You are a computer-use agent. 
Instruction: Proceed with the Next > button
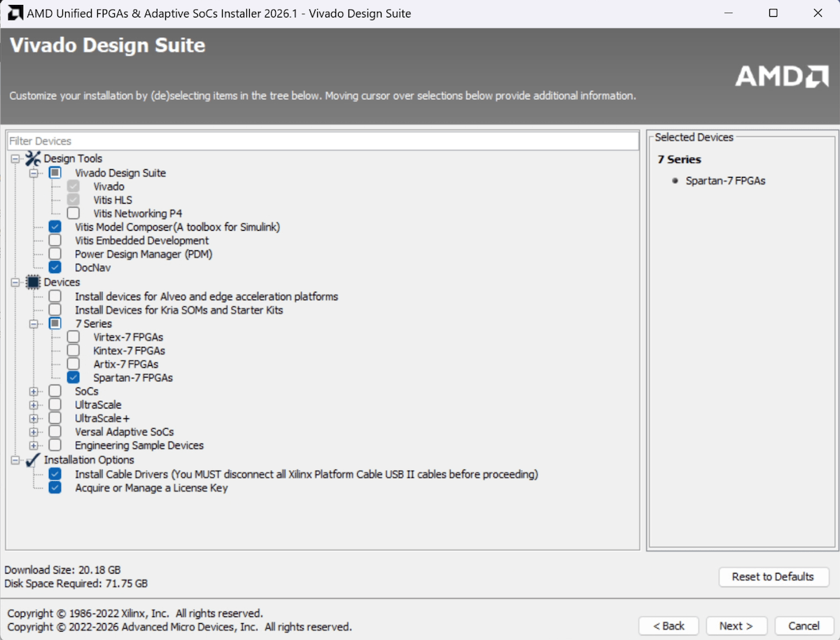pos(736,626)
